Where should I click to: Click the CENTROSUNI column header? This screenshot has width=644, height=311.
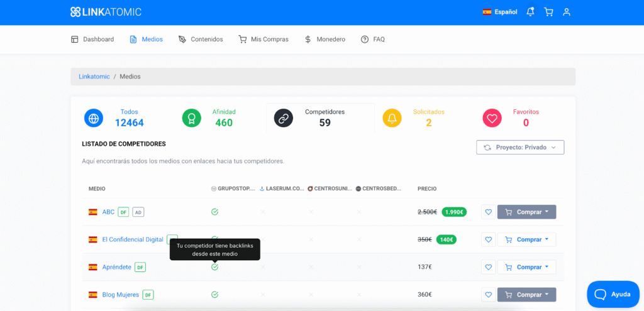click(330, 188)
